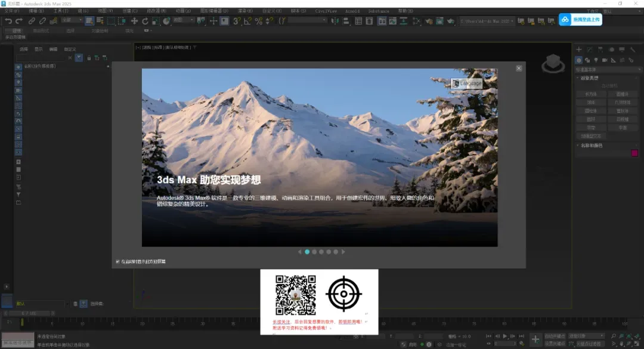Open the 工具(T) menu
This screenshot has height=349, width=644.
[61, 11]
